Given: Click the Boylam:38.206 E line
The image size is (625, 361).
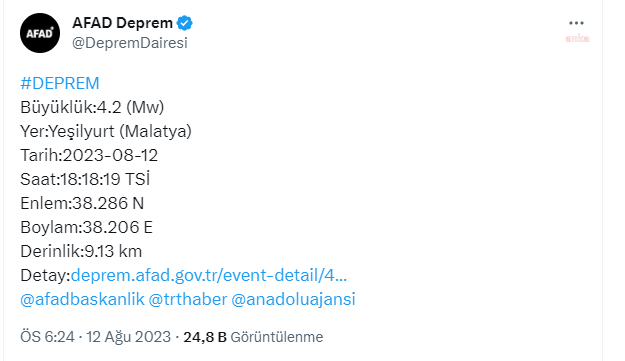Looking at the screenshot, I should pos(86,227).
